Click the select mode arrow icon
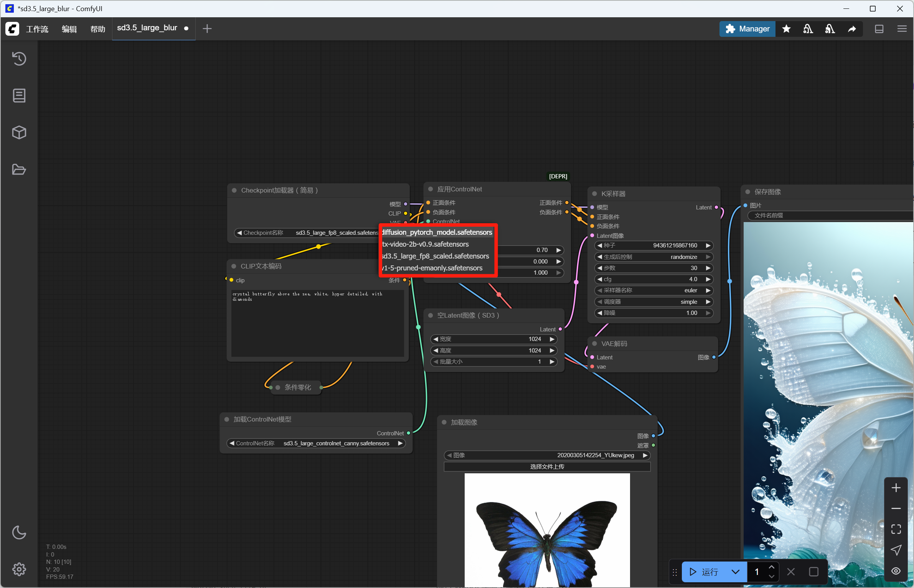 pos(896,550)
